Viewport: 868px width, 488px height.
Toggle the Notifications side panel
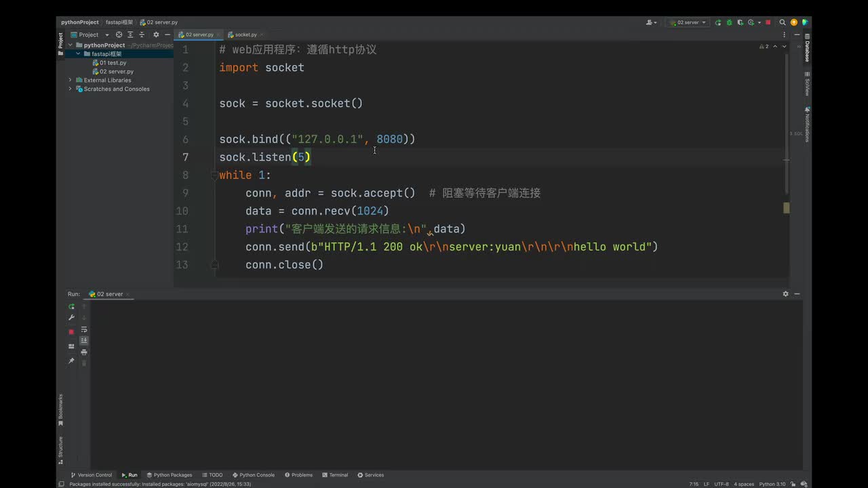807,124
